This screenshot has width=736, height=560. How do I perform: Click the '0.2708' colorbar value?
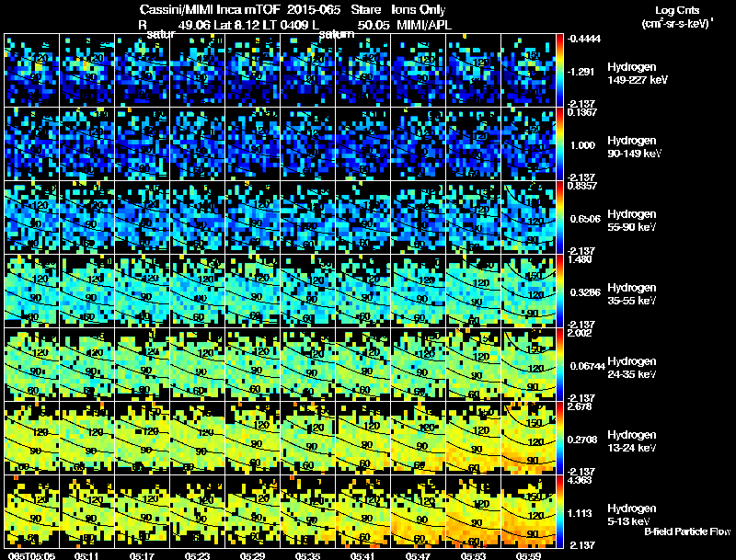click(x=583, y=440)
